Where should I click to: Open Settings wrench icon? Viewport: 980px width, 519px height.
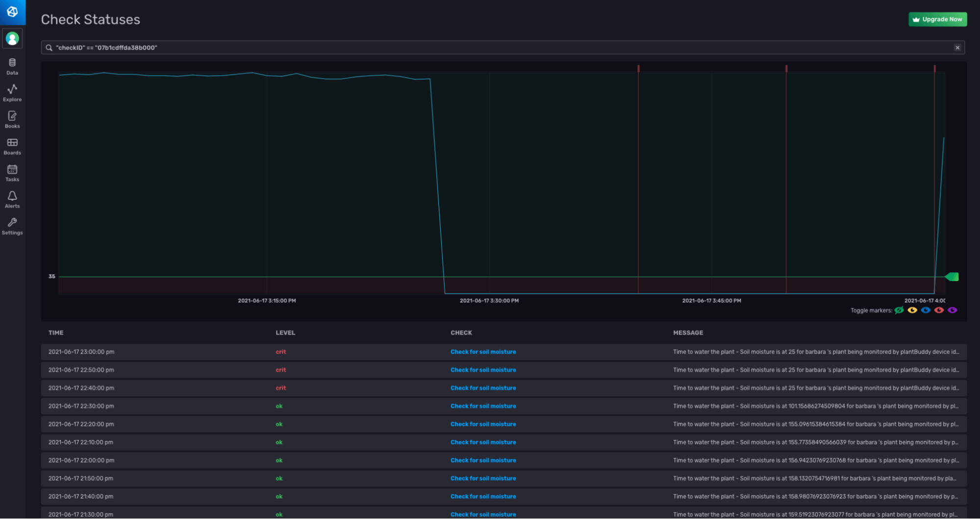point(12,226)
